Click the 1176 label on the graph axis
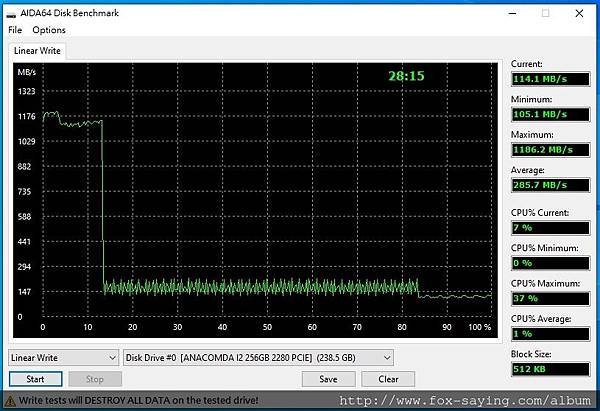Image resolution: width=600 pixels, height=411 pixels. (x=26, y=116)
